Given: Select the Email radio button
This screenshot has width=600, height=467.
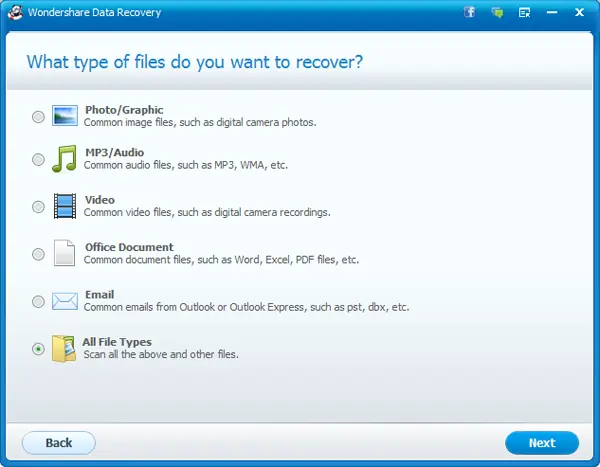Looking at the screenshot, I should point(38,302).
